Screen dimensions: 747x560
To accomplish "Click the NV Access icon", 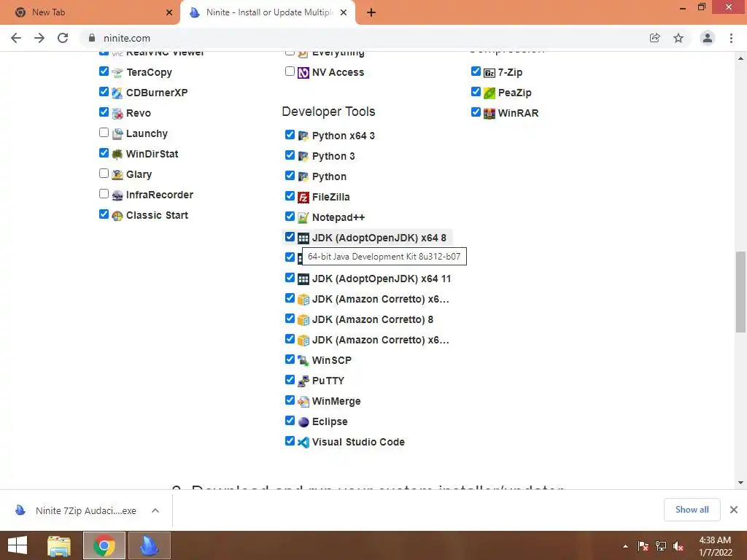I will 303,72.
